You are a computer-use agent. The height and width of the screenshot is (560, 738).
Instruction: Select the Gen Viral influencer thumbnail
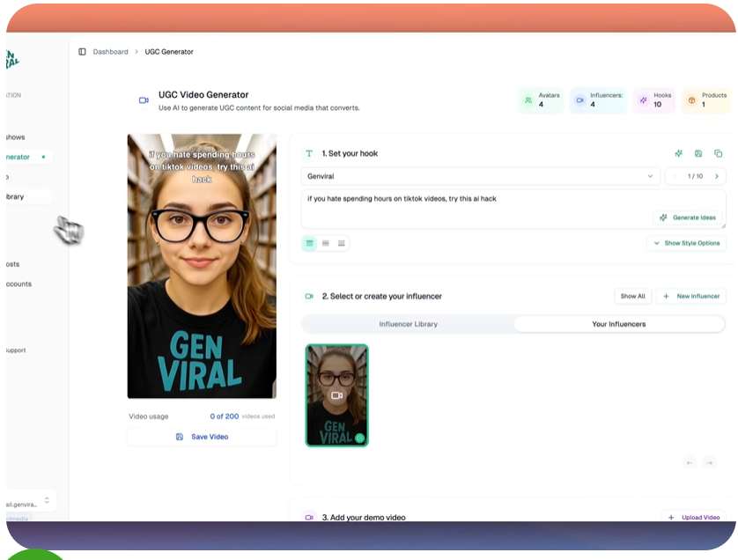336,395
